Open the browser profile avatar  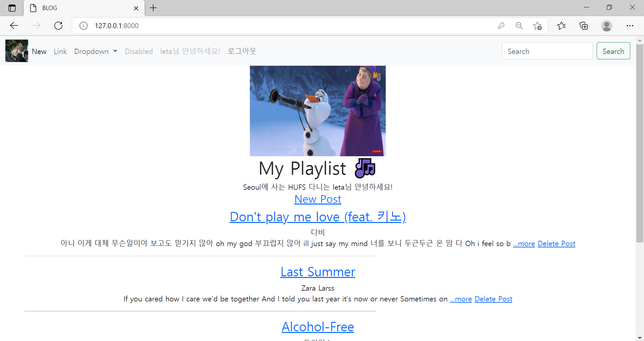pos(606,25)
